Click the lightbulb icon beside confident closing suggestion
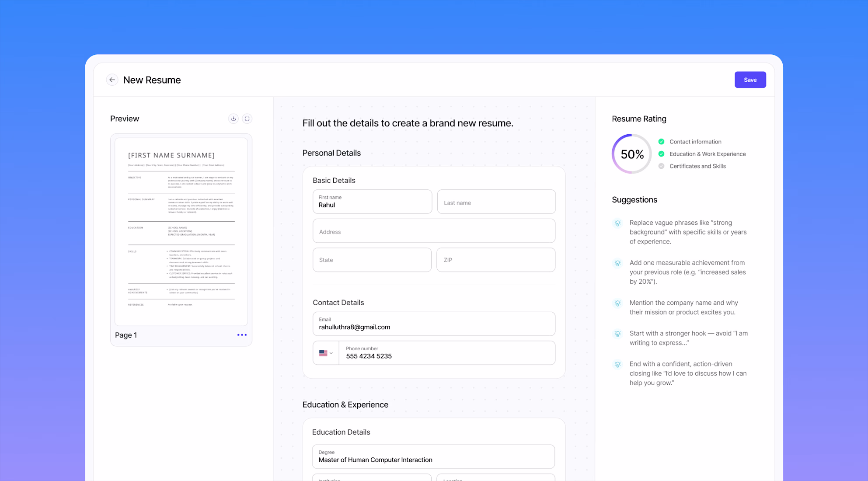 point(617,364)
